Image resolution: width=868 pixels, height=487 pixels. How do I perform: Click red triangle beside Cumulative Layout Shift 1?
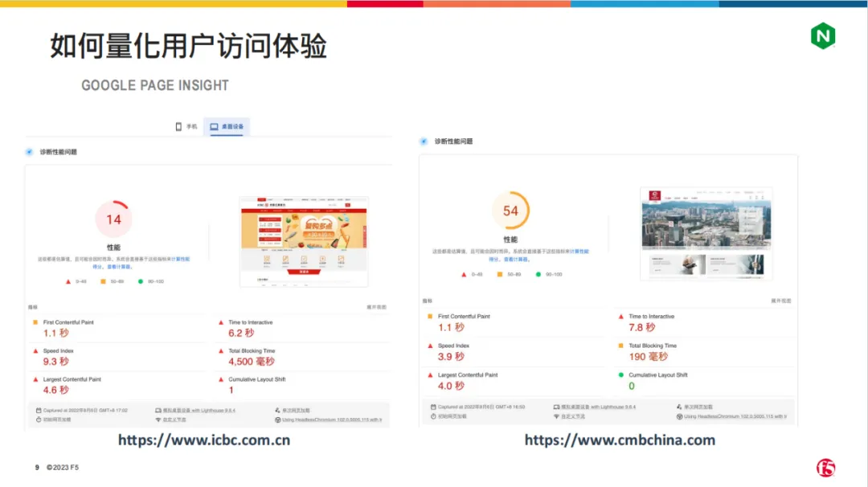pos(221,379)
